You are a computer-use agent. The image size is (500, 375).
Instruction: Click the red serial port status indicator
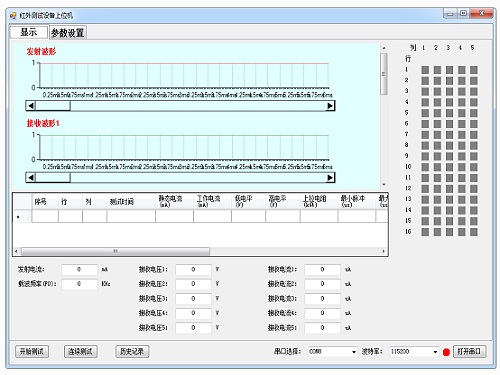[446, 352]
